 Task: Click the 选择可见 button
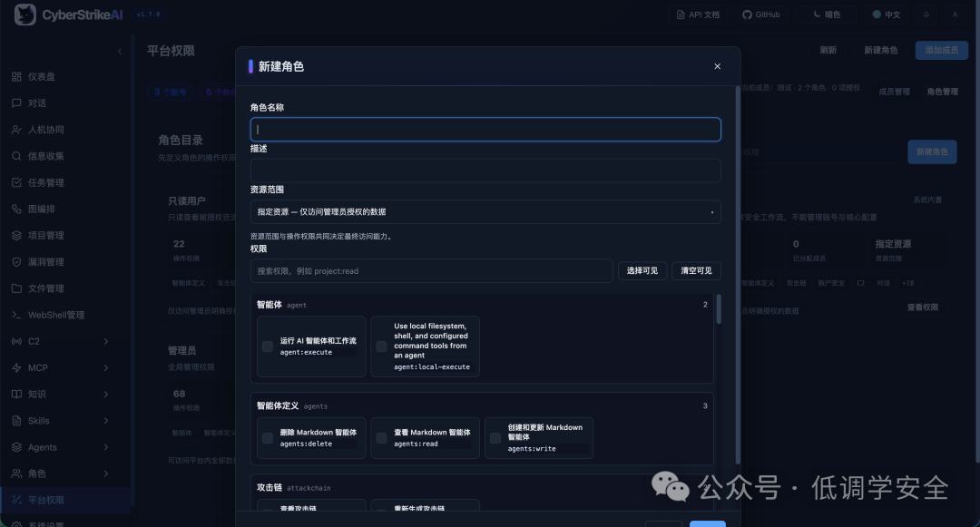tap(642, 271)
